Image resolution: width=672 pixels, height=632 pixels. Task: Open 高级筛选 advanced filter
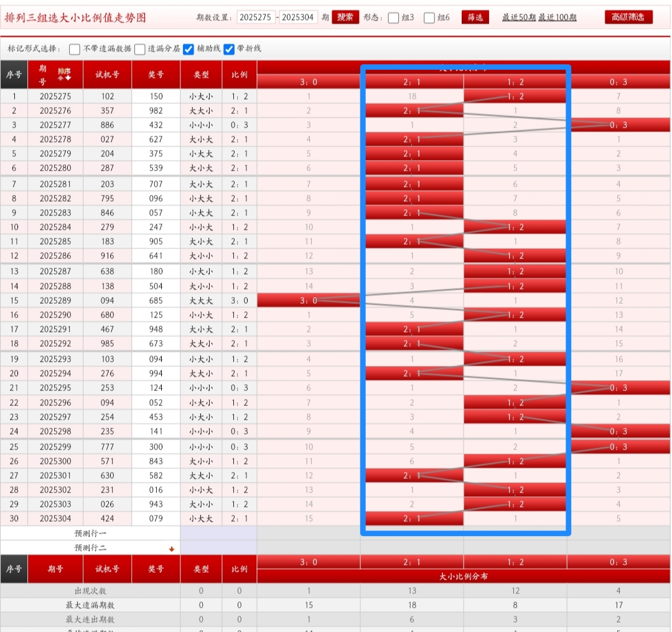pos(628,17)
